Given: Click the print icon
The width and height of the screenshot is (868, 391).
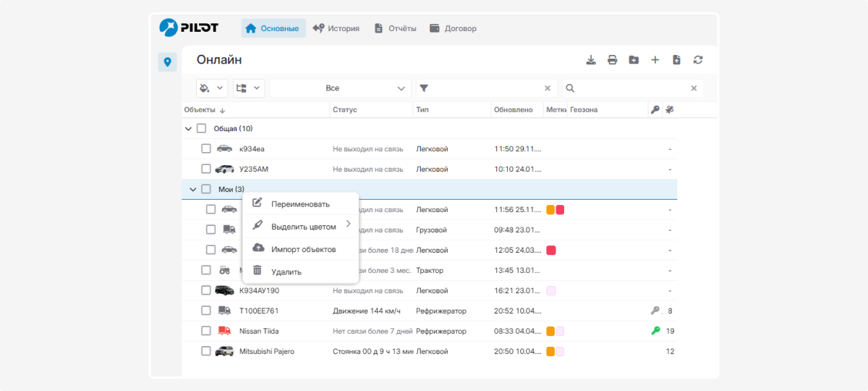Looking at the screenshot, I should 612,60.
